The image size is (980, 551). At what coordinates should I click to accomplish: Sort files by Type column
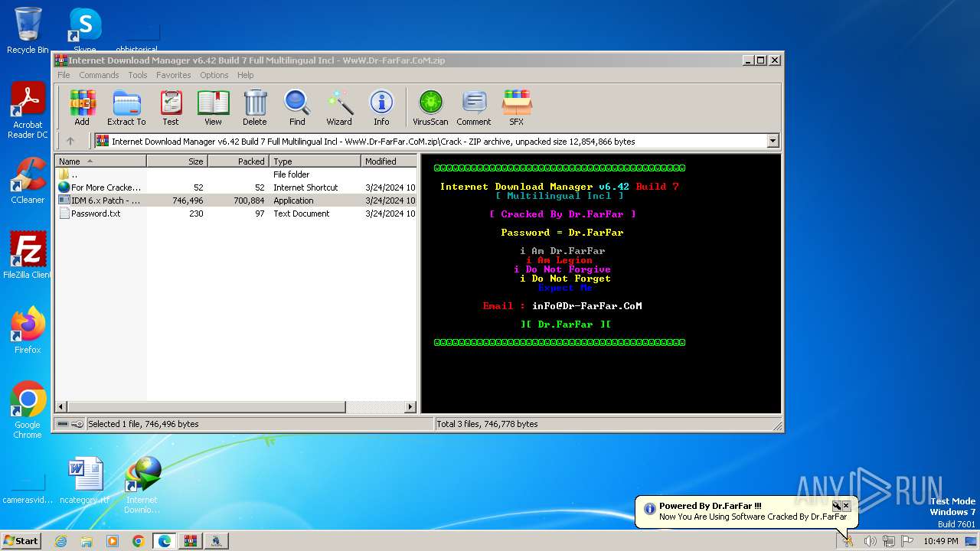tap(315, 161)
